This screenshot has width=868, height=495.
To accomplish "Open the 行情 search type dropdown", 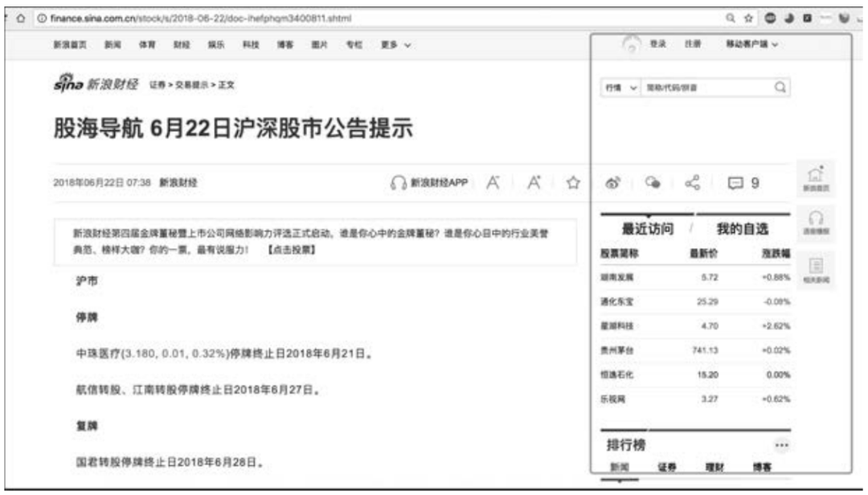I will pos(620,88).
